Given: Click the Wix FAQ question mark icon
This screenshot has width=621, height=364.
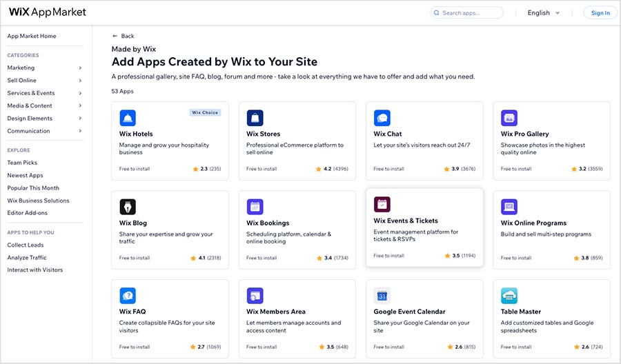Looking at the screenshot, I should coord(128,296).
